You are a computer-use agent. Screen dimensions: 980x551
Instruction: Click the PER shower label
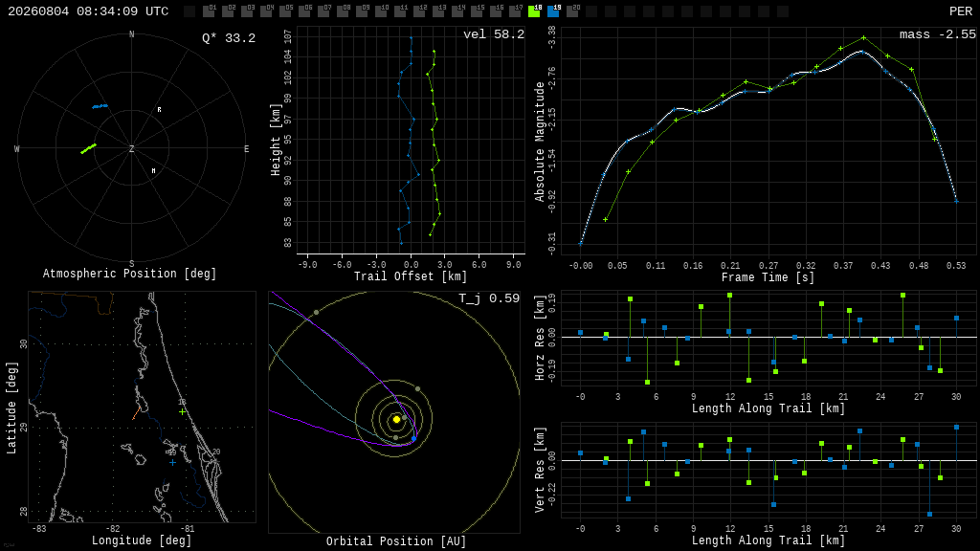tap(961, 11)
